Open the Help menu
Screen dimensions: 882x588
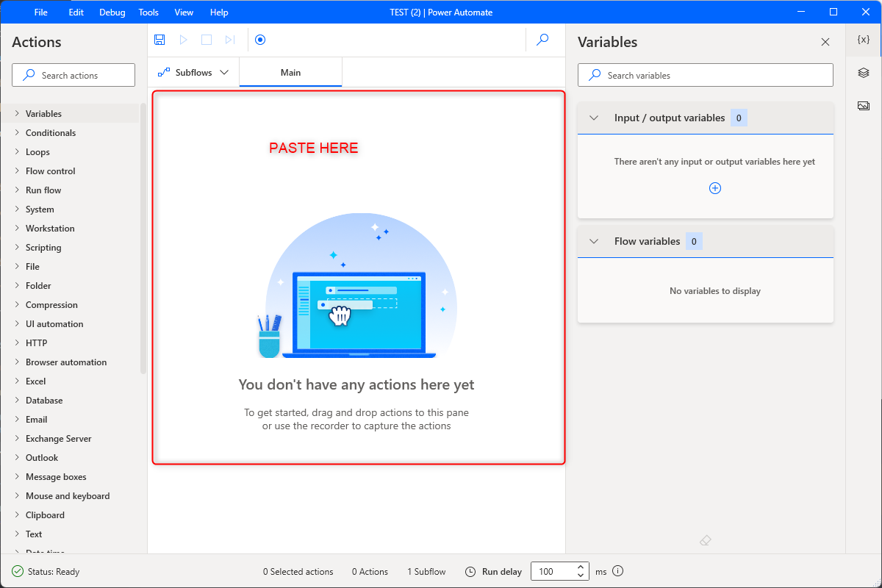[219, 12]
